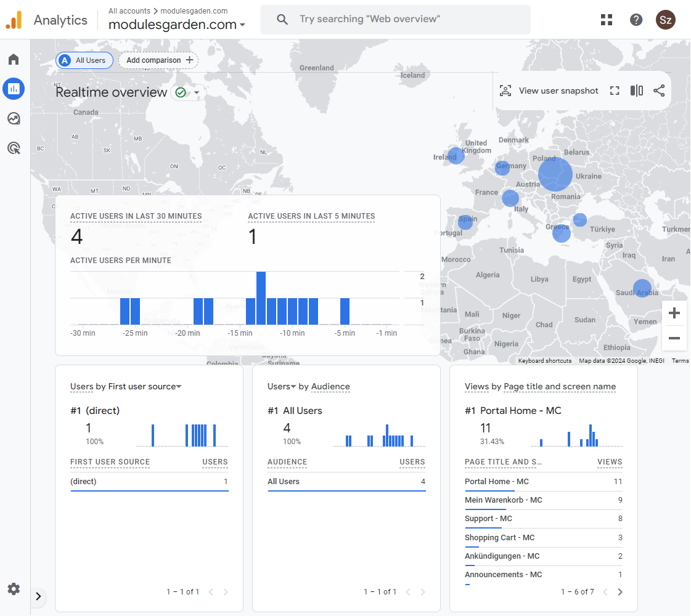Zoom in on the map with plus
The image size is (691, 616).
pyautogui.click(x=674, y=314)
